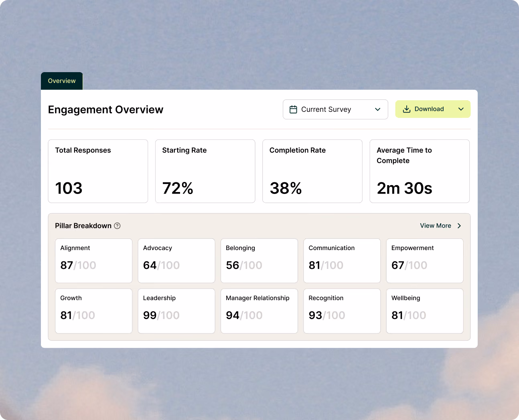
Task: Open the Manager Relationship pillar card
Action: (x=259, y=311)
